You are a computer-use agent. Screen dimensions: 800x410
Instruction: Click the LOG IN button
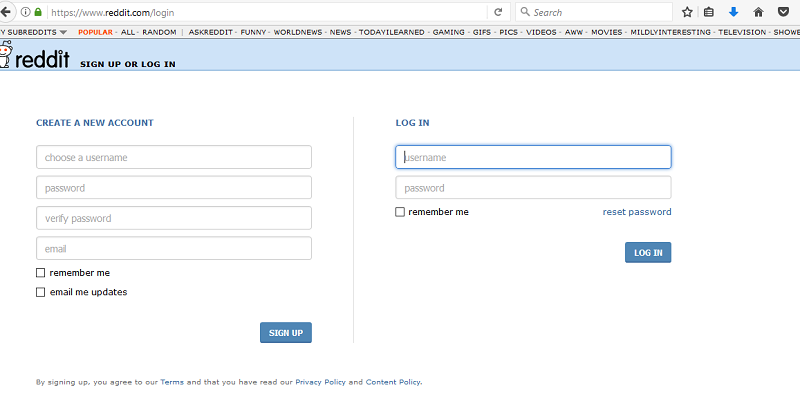pyautogui.click(x=648, y=252)
